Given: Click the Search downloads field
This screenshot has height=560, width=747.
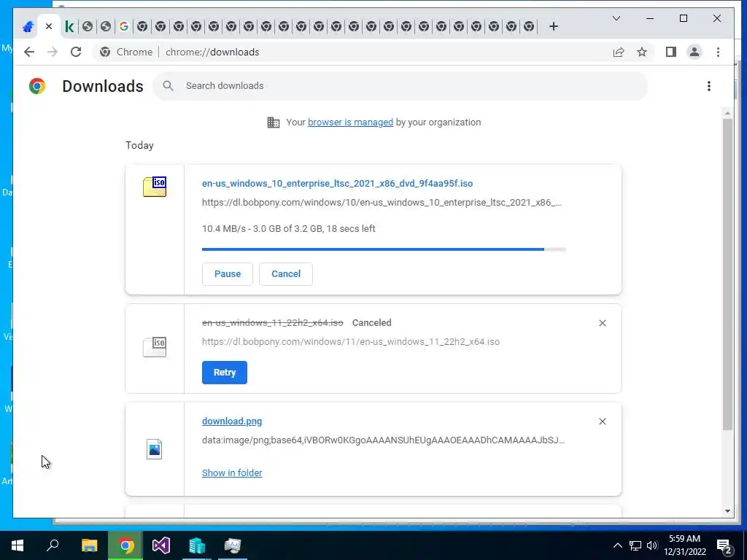Looking at the screenshot, I should pos(400,86).
